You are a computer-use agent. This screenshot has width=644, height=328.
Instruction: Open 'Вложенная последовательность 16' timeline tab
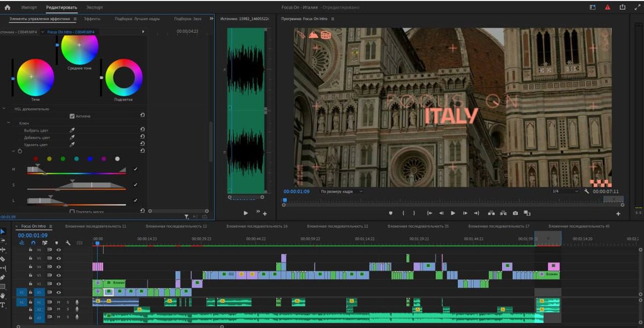[x=257, y=226]
